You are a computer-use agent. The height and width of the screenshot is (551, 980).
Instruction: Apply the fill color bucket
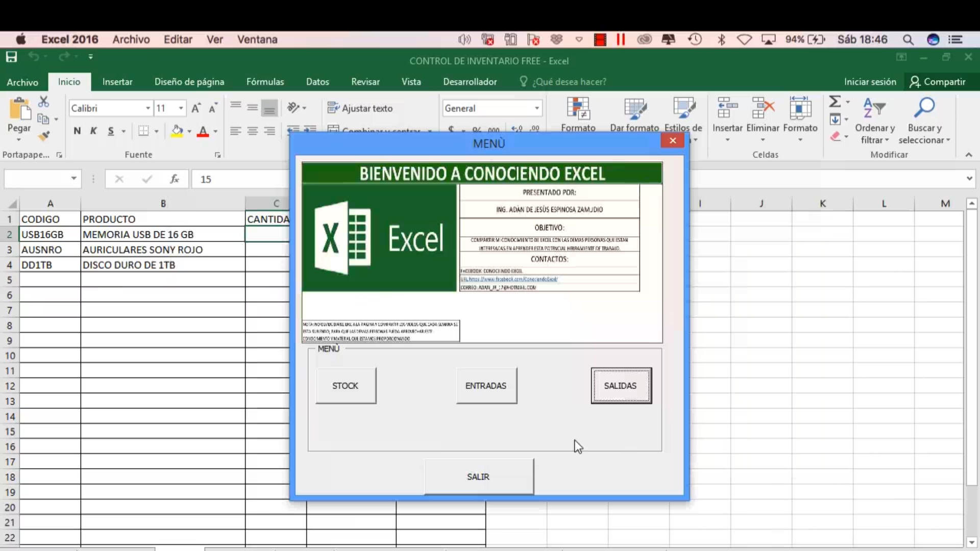(177, 131)
